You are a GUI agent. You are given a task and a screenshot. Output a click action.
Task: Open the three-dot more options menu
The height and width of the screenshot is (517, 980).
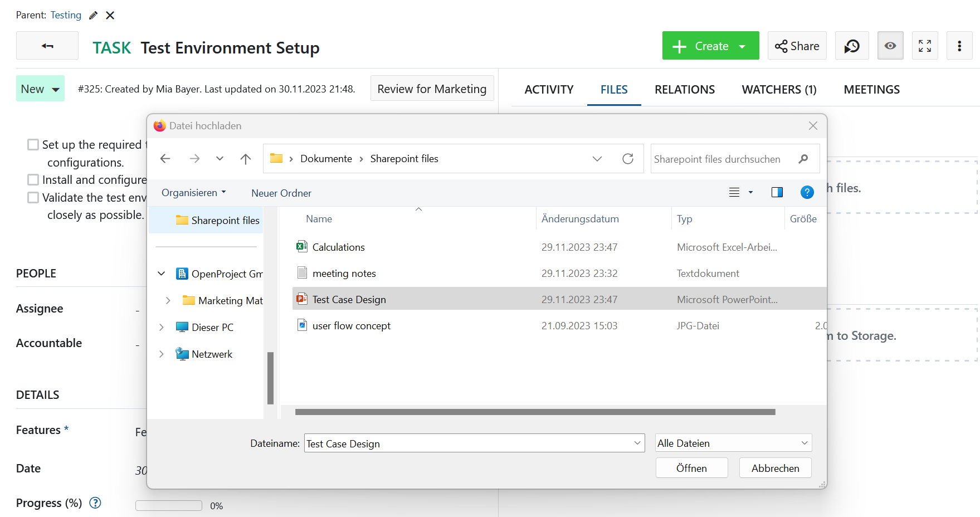[959, 46]
